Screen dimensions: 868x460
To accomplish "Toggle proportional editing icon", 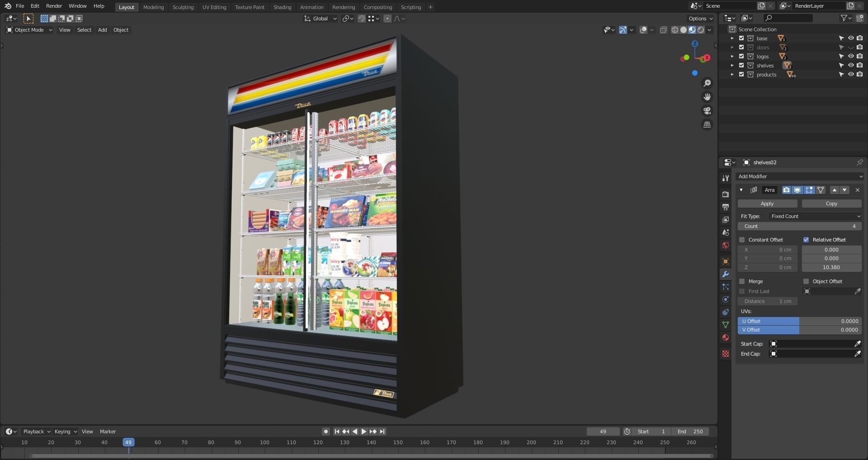I will click(x=387, y=19).
